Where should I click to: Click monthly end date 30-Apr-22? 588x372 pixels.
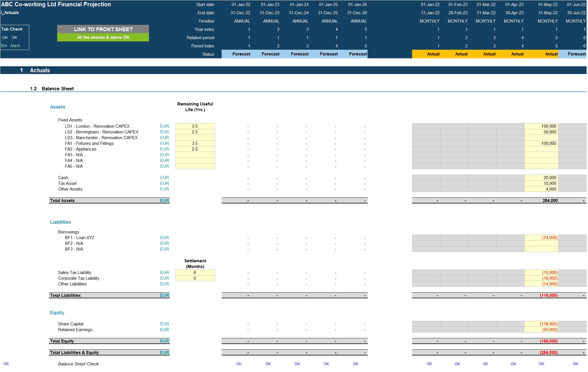click(514, 13)
